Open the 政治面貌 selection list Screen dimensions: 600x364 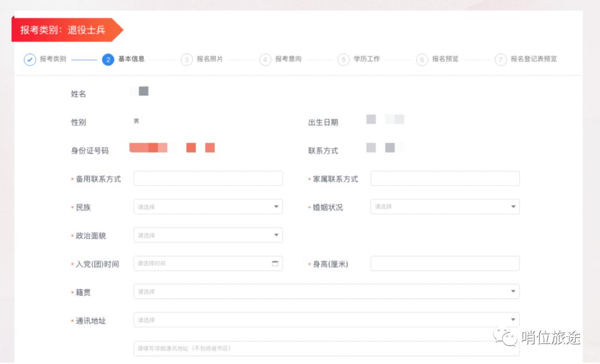pyautogui.click(x=208, y=235)
